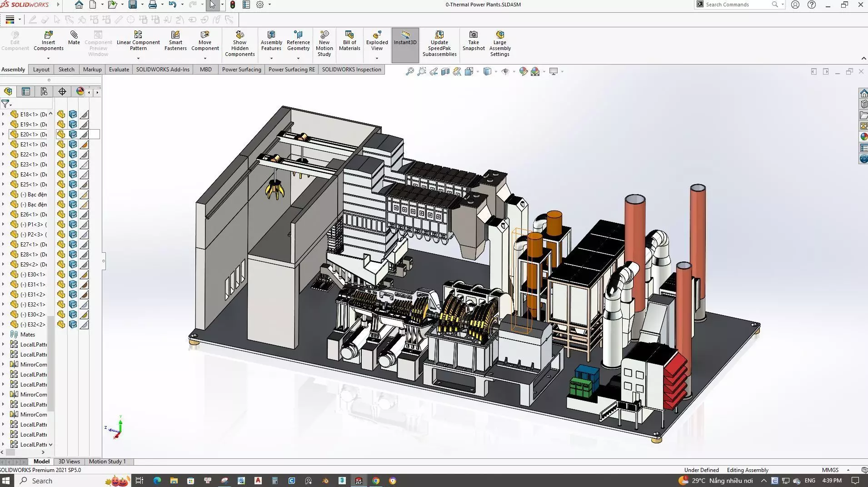Launch Smart Fasteners

click(x=175, y=41)
